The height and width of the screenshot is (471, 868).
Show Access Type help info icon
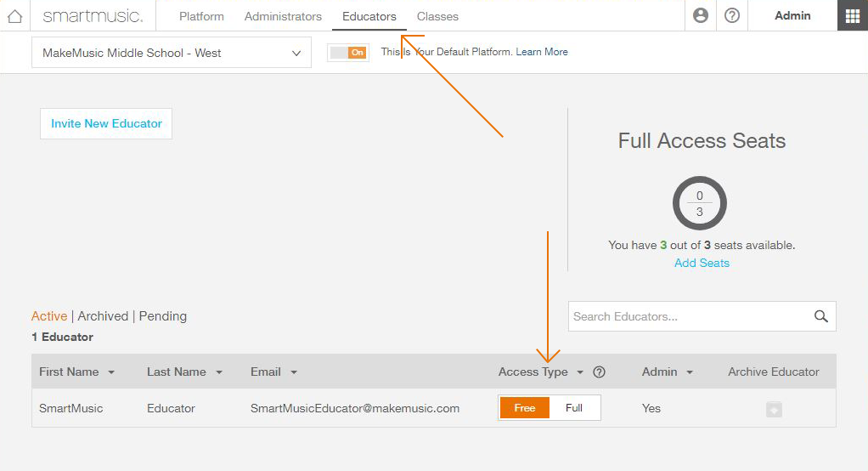(599, 372)
